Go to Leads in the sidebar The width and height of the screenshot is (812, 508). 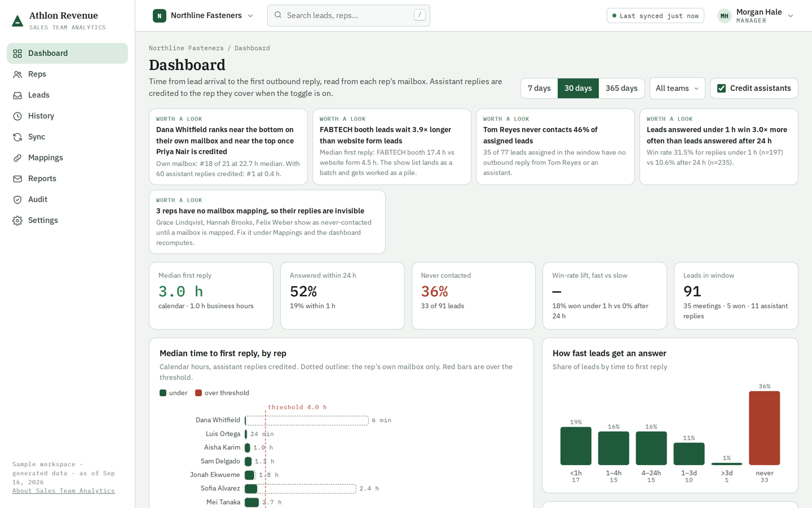coord(67,95)
